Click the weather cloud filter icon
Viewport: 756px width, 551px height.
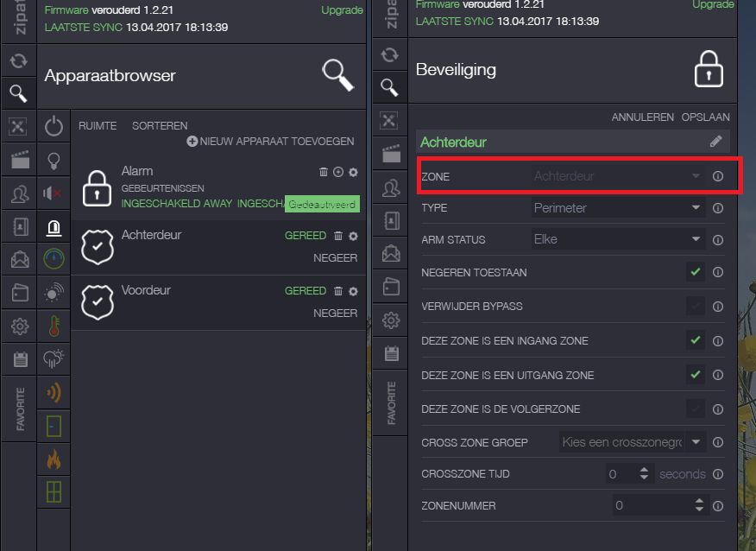click(54, 359)
